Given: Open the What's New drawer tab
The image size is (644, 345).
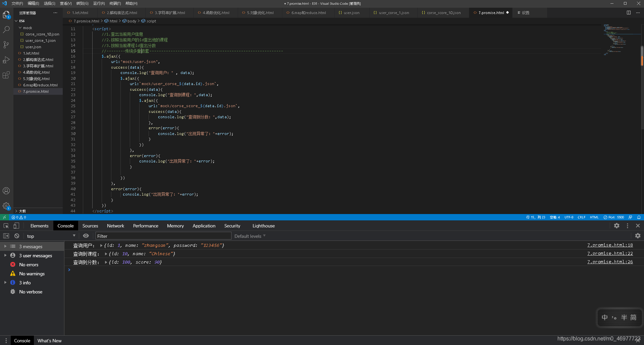Looking at the screenshot, I should click(49, 341).
